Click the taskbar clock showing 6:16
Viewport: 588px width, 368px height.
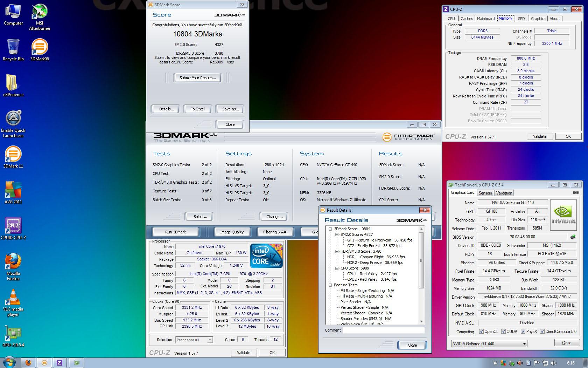pos(571,363)
